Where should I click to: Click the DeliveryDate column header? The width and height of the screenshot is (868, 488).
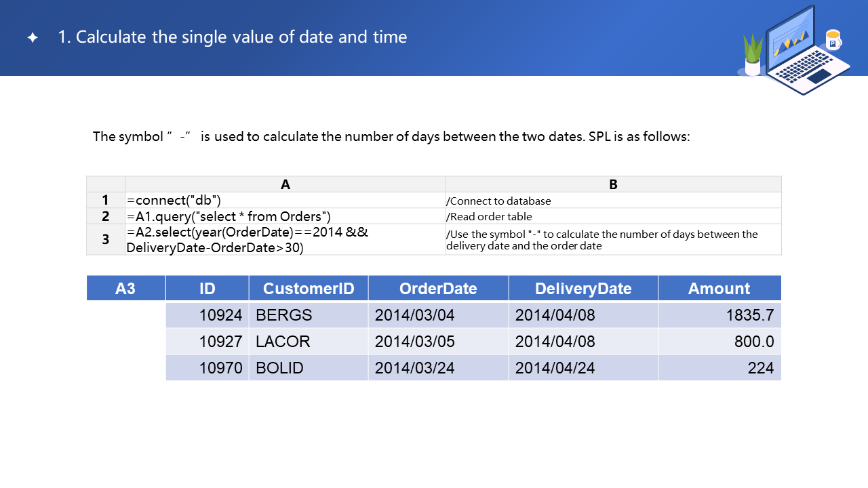[x=583, y=288]
